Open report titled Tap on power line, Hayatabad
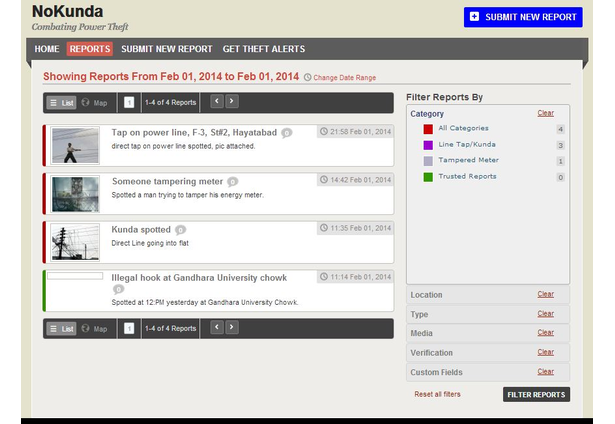 click(x=194, y=133)
